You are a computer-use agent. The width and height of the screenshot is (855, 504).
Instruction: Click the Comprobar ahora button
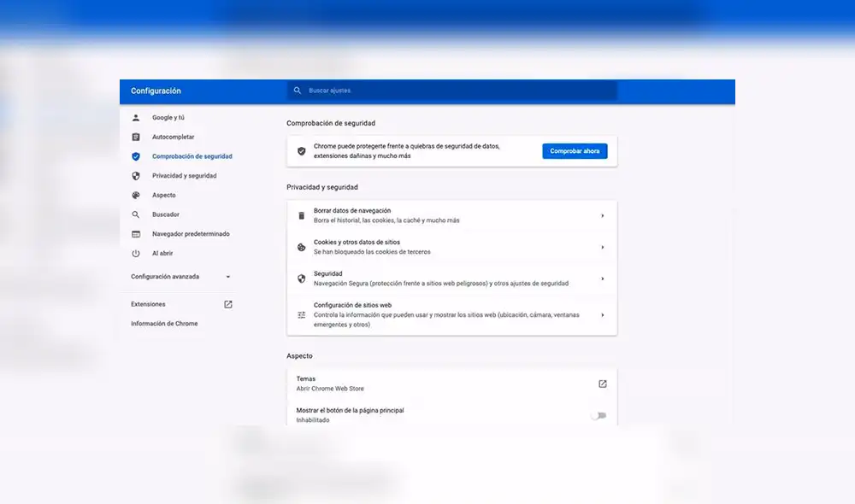click(575, 150)
